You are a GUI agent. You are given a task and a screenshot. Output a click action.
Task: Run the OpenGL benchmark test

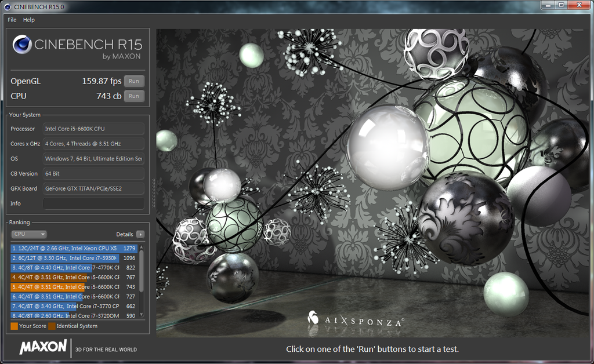point(134,81)
